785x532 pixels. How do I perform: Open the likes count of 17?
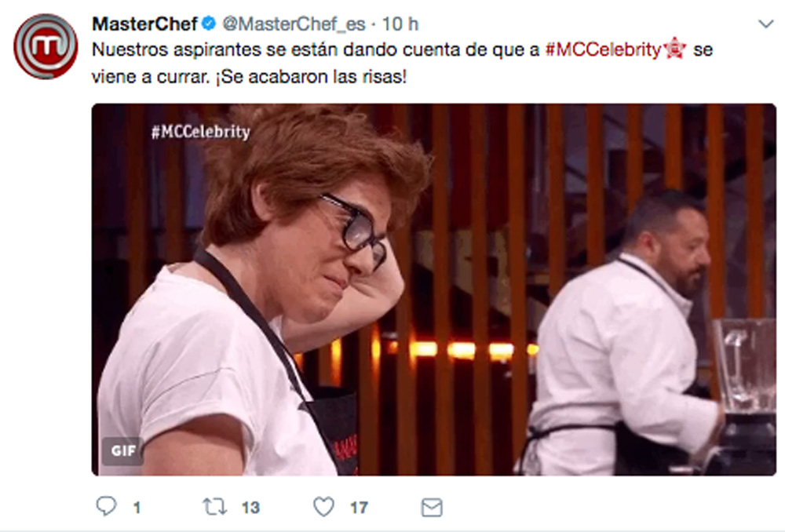[359, 508]
